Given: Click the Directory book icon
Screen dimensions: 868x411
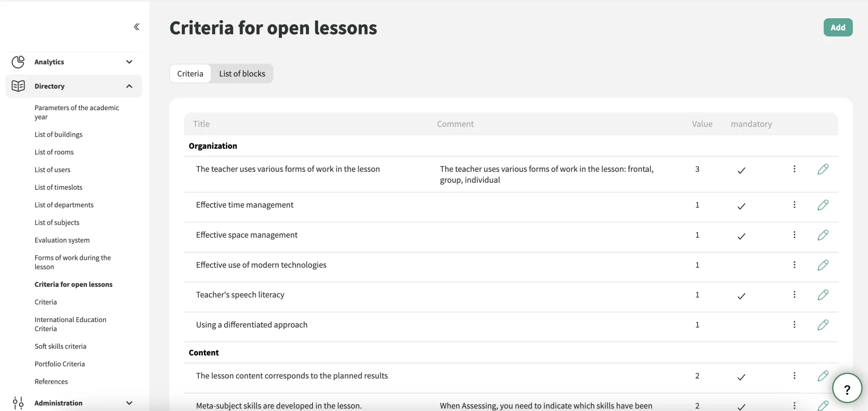Looking at the screenshot, I should 18,86.
